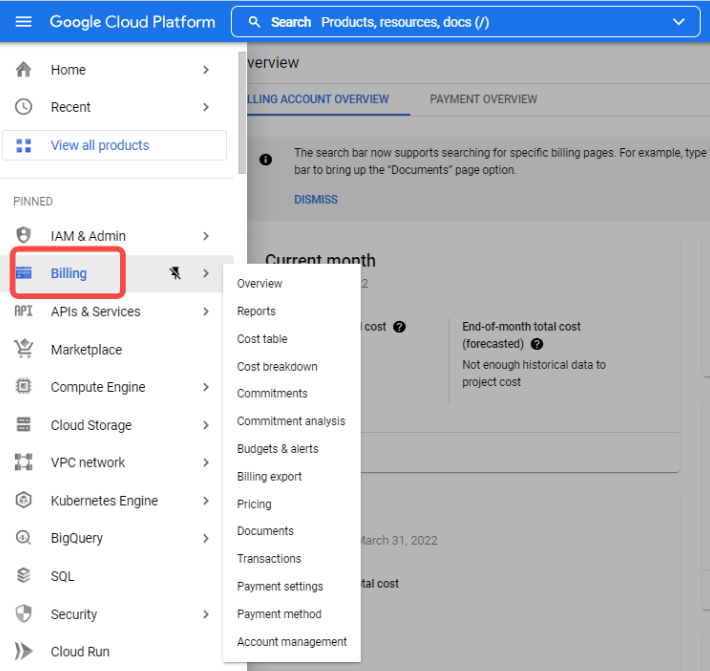Expand the Recent submenu chevron
The image size is (710, 671).
206,107
